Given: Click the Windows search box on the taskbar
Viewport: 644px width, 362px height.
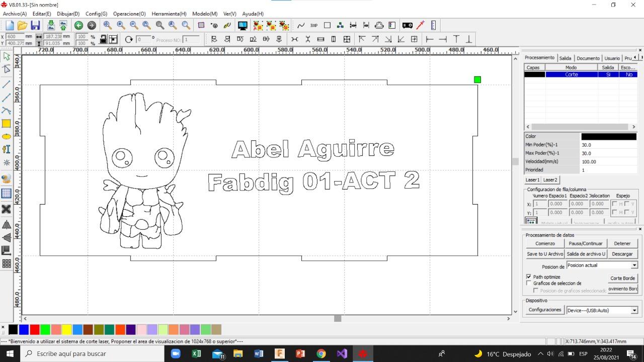Looking at the screenshot, I should pyautogui.click(x=92, y=353).
